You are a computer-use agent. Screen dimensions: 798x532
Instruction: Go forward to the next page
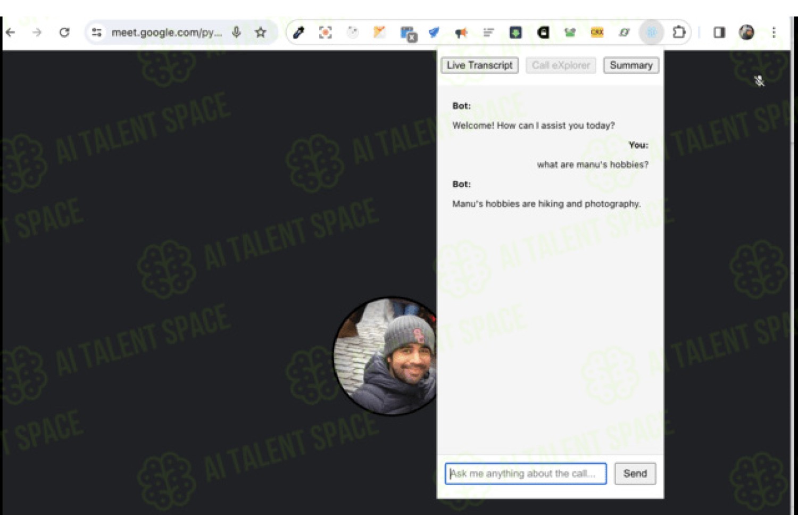pos(37,32)
